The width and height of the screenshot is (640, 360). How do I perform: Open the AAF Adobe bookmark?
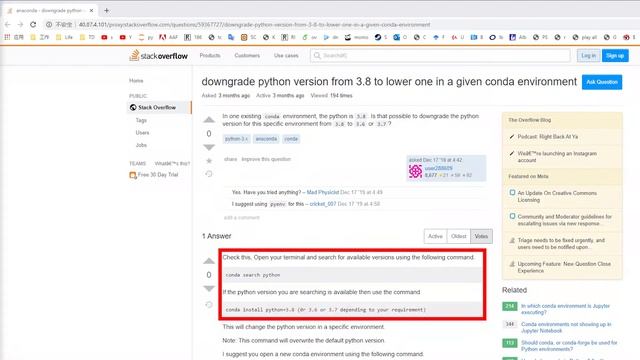coord(168,37)
